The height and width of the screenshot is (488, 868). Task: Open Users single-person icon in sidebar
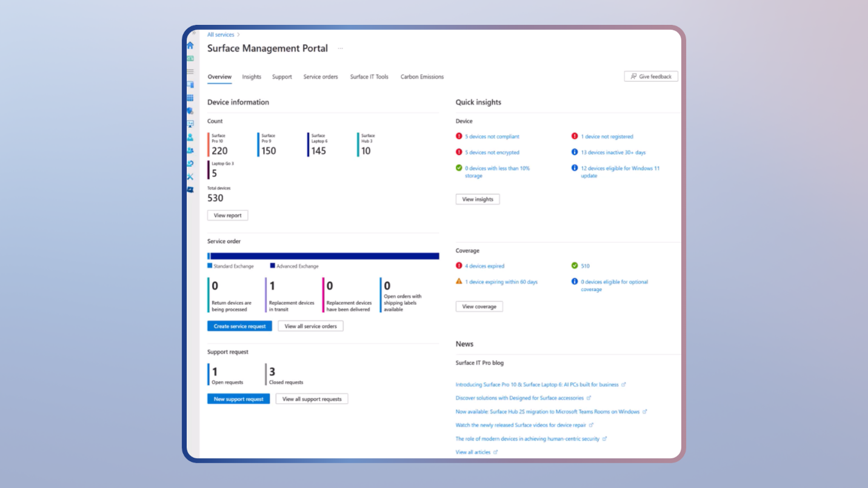190,137
